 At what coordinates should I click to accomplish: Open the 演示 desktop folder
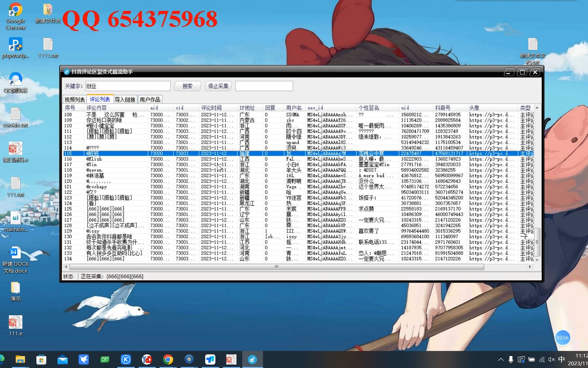pyautogui.click(x=16, y=291)
